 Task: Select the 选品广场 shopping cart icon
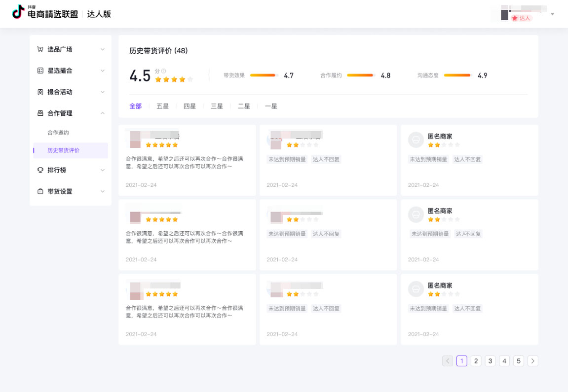(x=40, y=49)
